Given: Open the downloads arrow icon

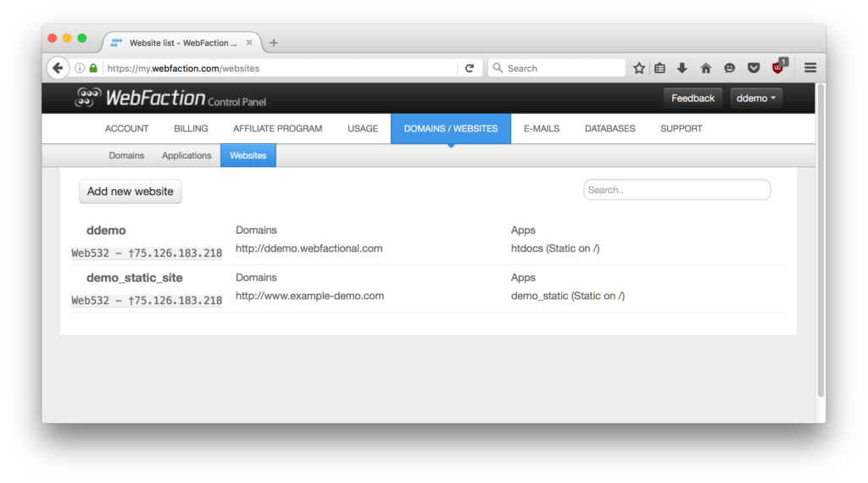Looking at the screenshot, I should click(682, 68).
